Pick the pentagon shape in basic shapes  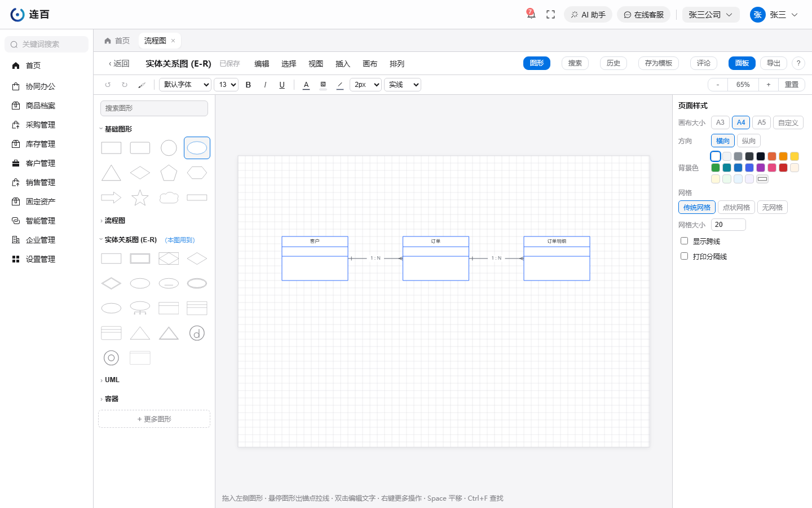(169, 173)
